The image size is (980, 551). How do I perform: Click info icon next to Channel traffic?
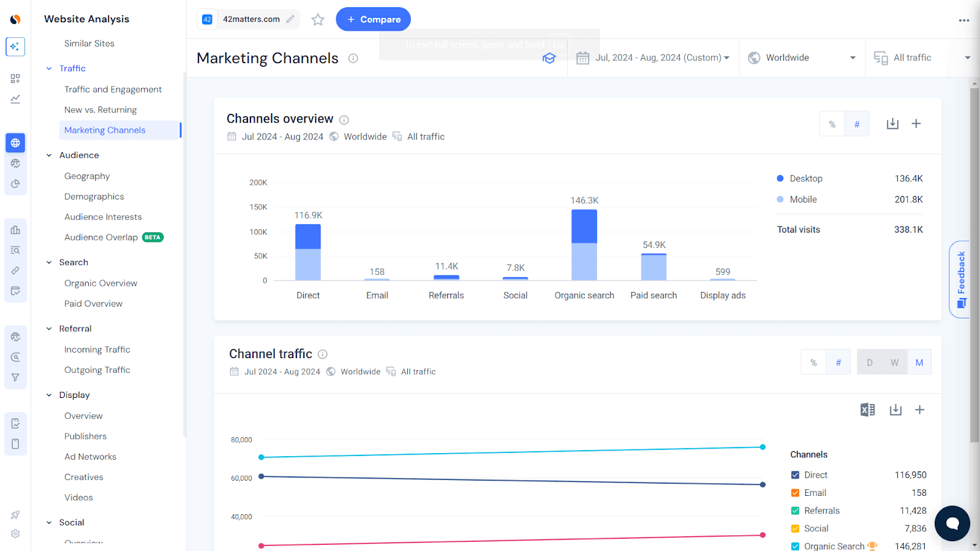323,354
